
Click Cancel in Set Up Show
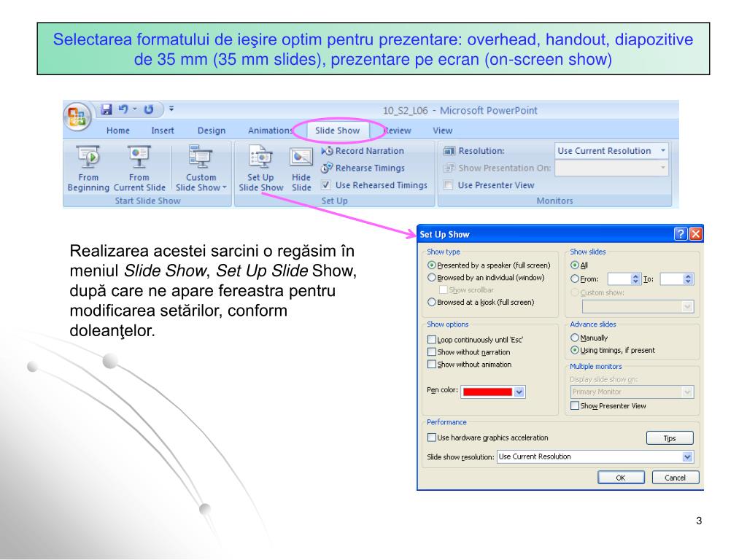click(675, 478)
